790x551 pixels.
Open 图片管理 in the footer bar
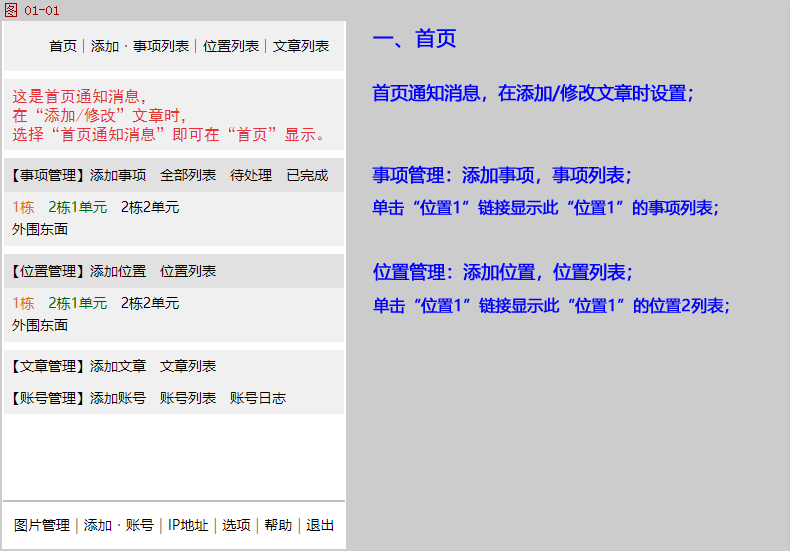point(42,525)
